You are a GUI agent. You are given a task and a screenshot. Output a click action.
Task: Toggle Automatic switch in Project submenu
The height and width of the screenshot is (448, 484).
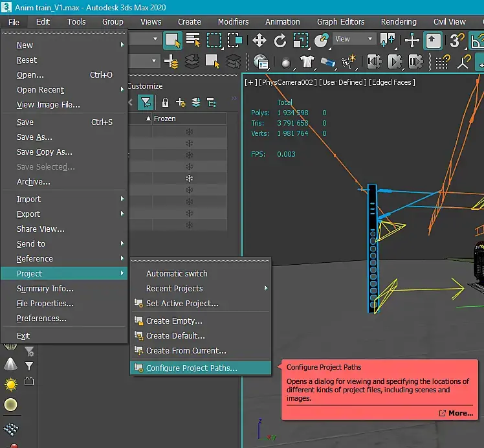point(177,274)
